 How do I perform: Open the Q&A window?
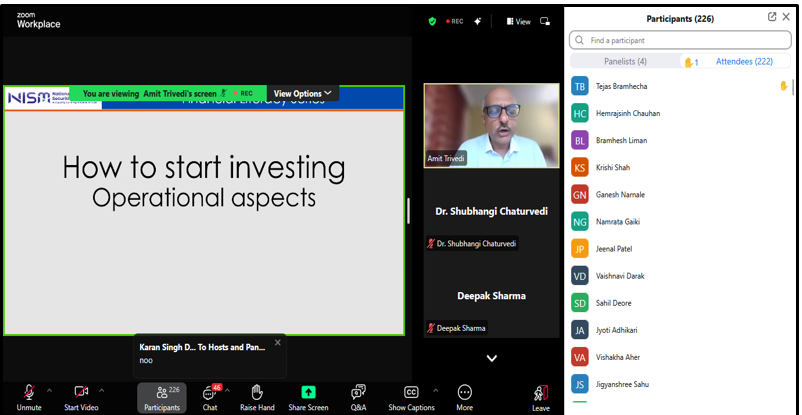click(358, 391)
